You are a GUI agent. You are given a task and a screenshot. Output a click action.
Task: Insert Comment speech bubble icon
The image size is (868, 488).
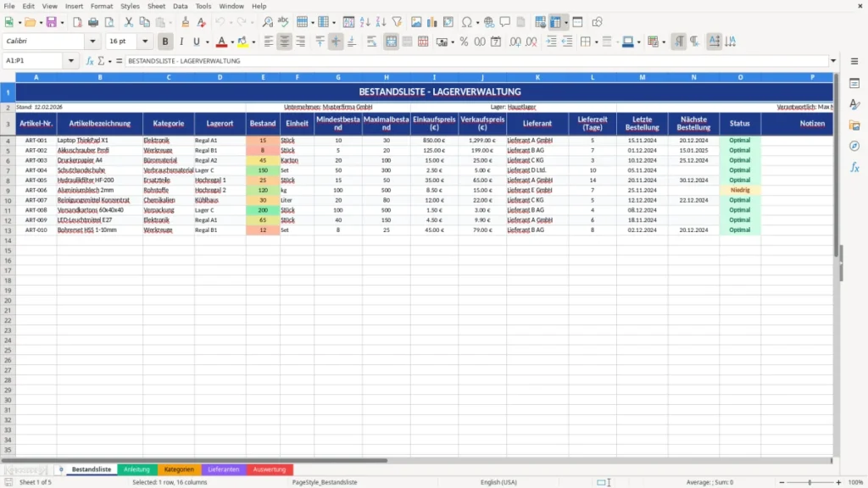click(505, 22)
